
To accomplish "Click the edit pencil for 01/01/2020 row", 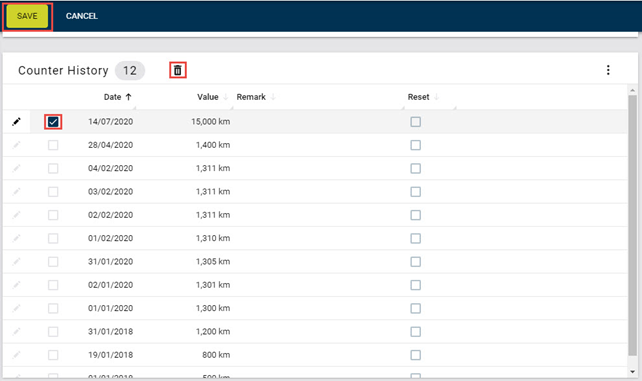I will pos(16,308).
